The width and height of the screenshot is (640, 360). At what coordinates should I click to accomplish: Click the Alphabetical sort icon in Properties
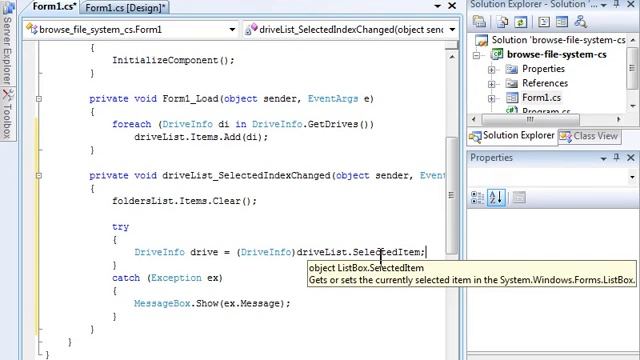pos(496,198)
